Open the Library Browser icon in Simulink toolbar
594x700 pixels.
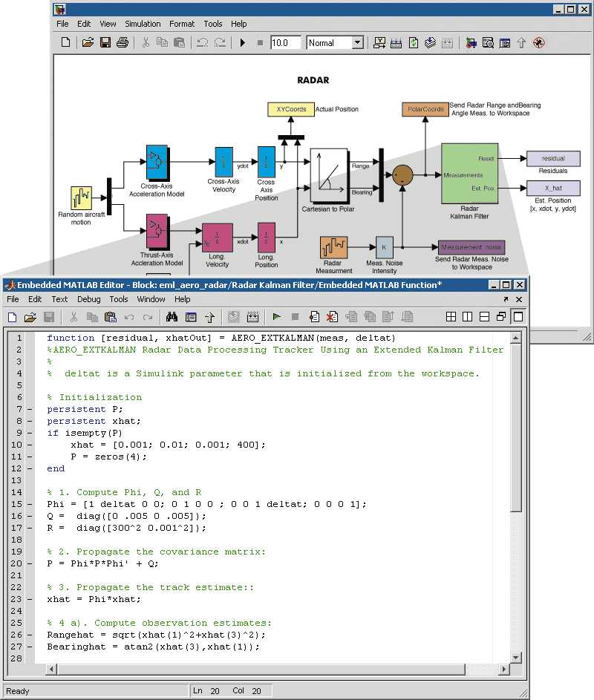coord(471,43)
